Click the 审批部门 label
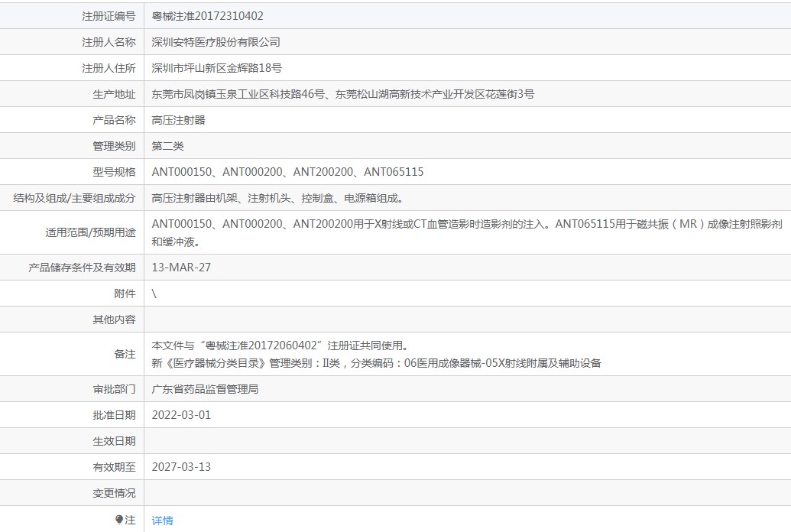Screen dimensions: 791x532 pyautogui.click(x=114, y=389)
